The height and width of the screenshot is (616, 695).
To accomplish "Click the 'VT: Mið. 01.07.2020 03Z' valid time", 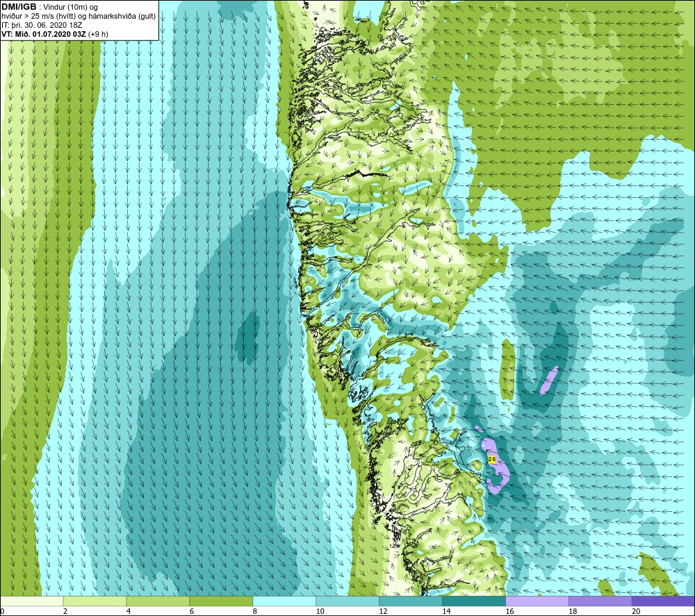I will [44, 34].
